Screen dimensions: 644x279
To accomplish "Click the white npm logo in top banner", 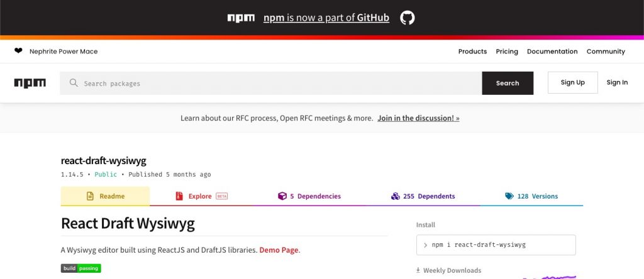I will coord(241,18).
